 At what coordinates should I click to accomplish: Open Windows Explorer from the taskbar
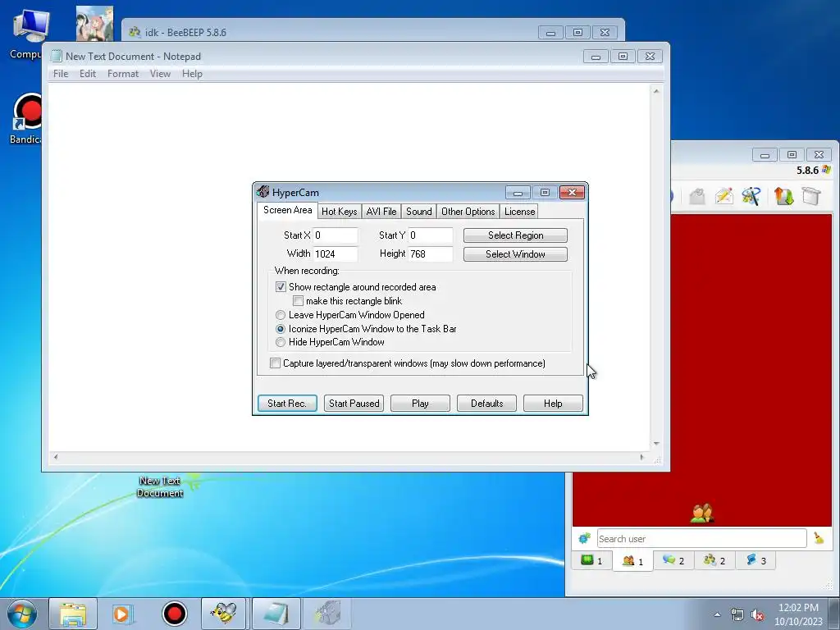pos(73,614)
